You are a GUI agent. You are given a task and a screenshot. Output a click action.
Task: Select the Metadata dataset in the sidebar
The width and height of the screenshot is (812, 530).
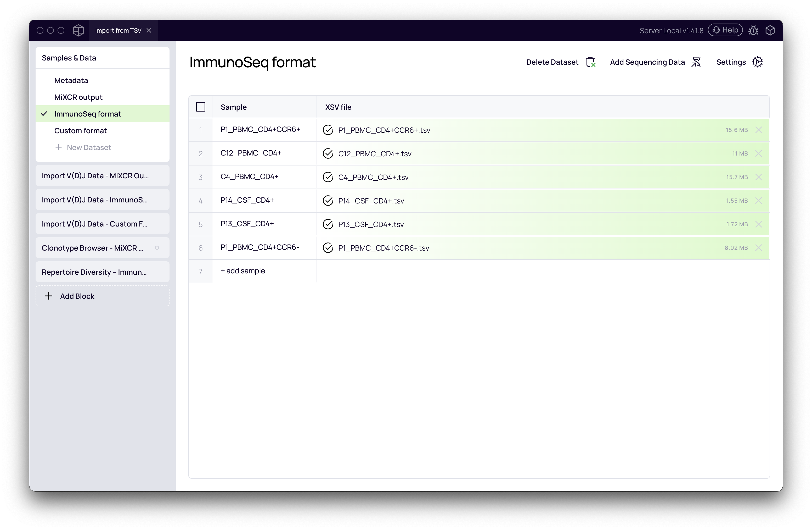pos(71,80)
